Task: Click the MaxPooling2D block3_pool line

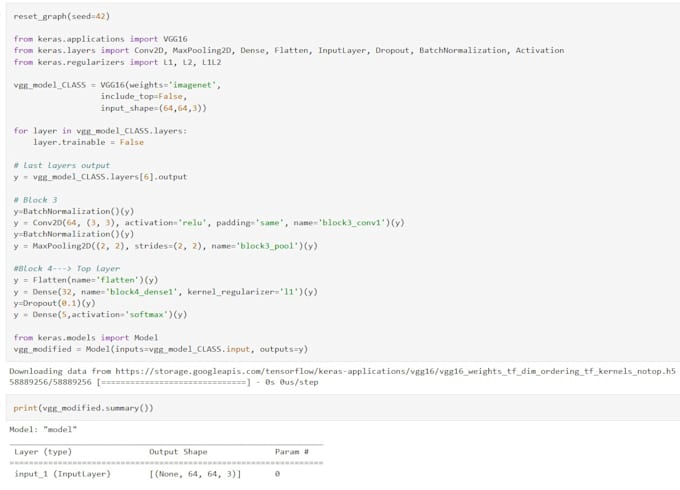Action: click(x=165, y=245)
